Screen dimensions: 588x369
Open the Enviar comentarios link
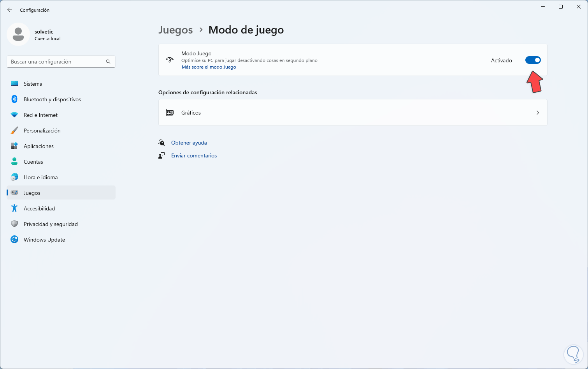pyautogui.click(x=194, y=155)
